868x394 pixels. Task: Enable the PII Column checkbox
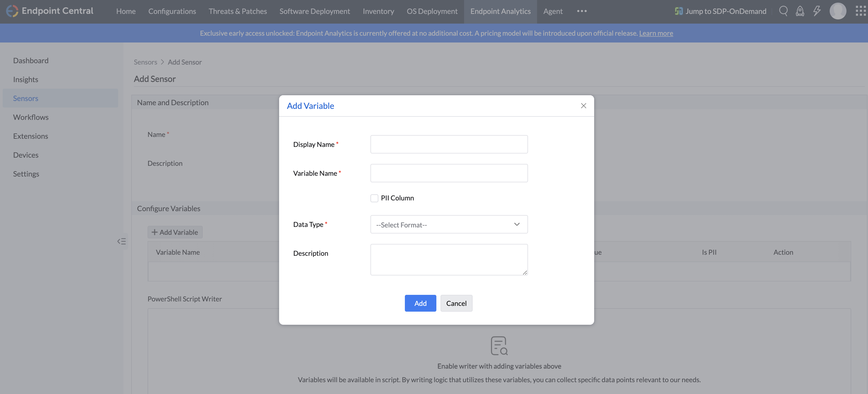(x=374, y=198)
